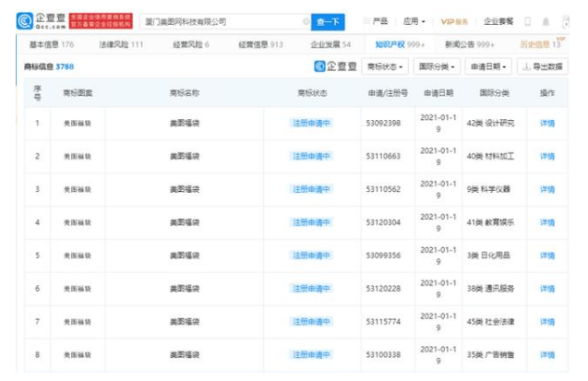This screenshot has width=588, height=381.
Task: Click 45类 社会法律 classification cell
Action: [490, 322]
